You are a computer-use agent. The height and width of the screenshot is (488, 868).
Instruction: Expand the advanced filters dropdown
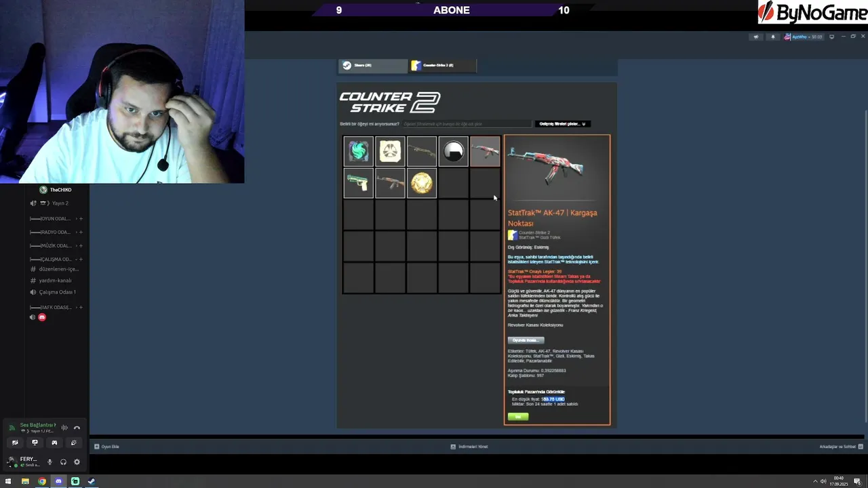coord(563,124)
